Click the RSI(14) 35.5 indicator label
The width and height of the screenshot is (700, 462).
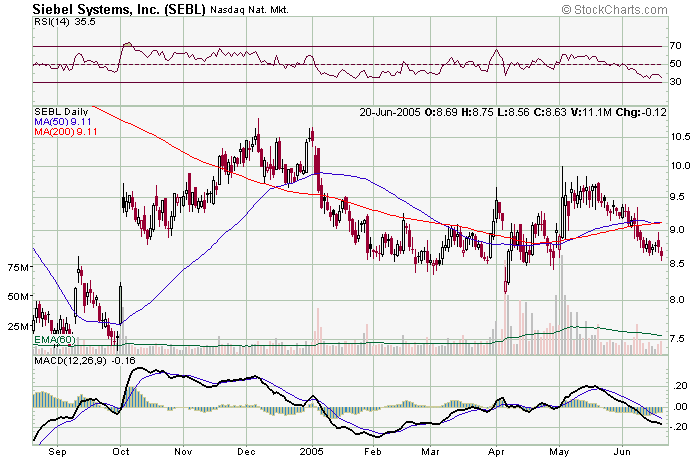pos(65,22)
